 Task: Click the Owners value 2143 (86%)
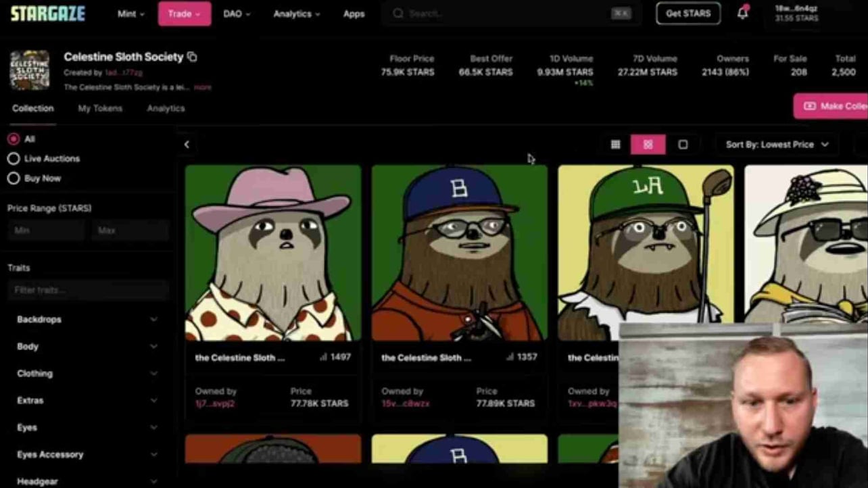[725, 72]
